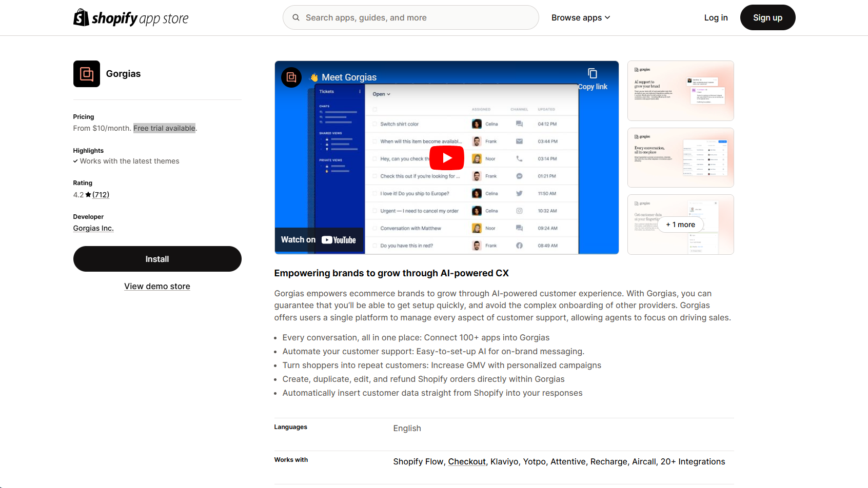
Task: Click the Sign up button
Action: [x=767, y=17]
